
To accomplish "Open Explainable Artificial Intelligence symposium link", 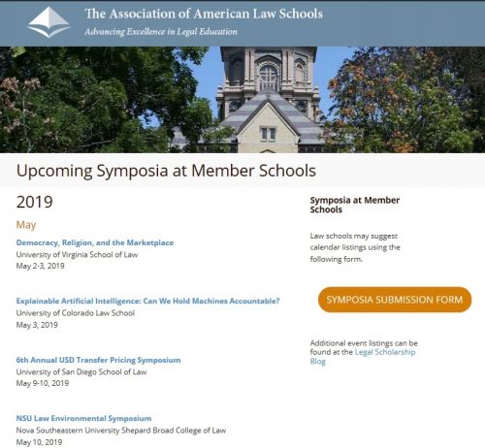I will pyautogui.click(x=147, y=301).
